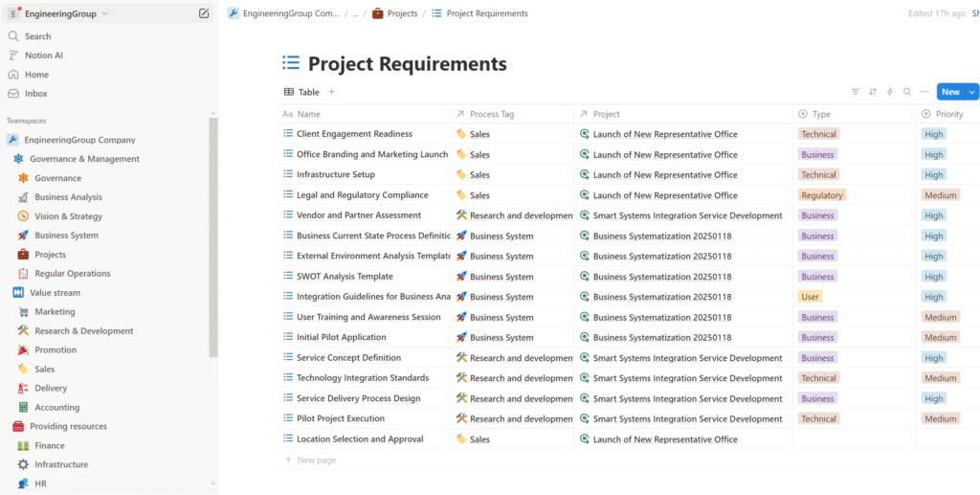Image resolution: width=980 pixels, height=495 pixels.
Task: Click the Inbox item in sidebar
Action: [x=35, y=94]
